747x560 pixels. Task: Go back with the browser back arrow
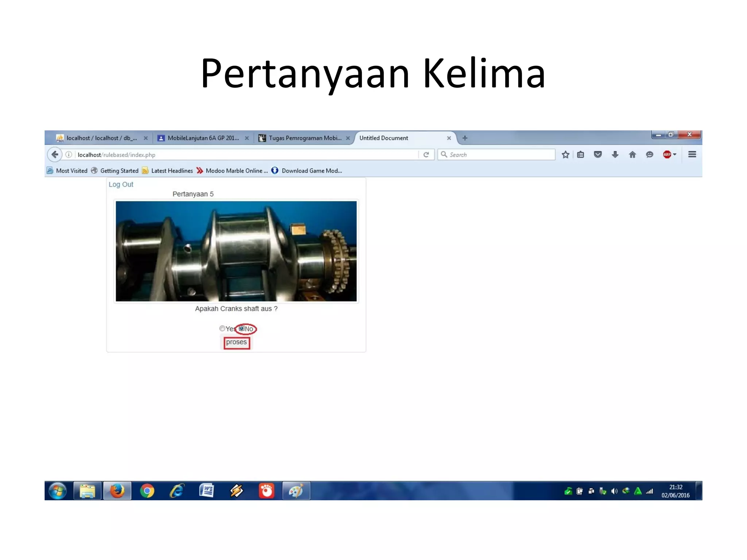55,155
